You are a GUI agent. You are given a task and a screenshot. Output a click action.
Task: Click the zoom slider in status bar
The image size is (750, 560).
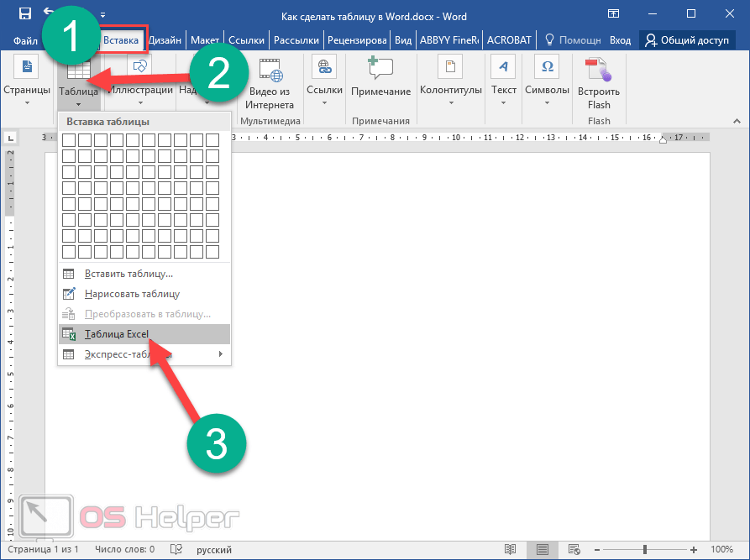tap(645, 549)
